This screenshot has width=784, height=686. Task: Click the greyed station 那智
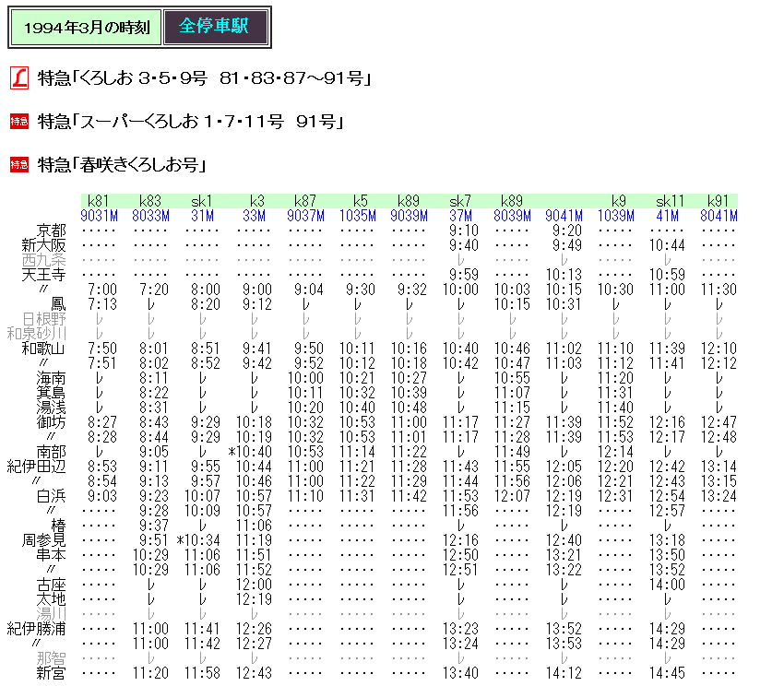51,658
